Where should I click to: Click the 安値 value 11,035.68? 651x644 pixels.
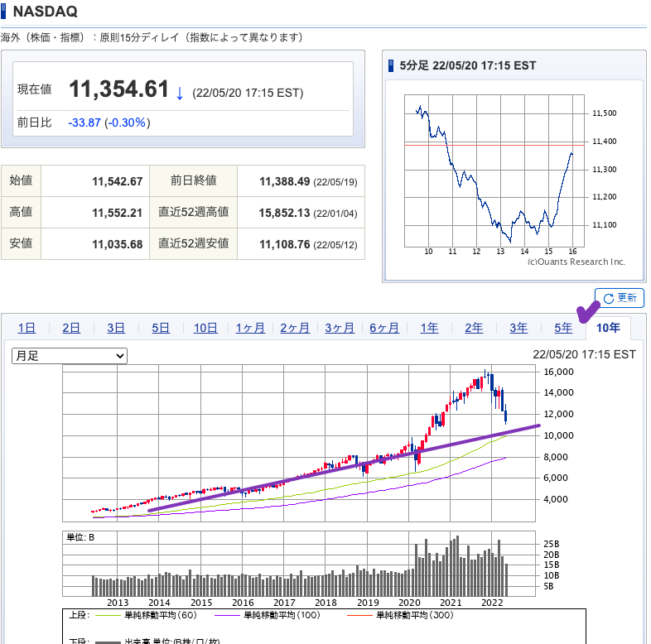click(x=118, y=244)
